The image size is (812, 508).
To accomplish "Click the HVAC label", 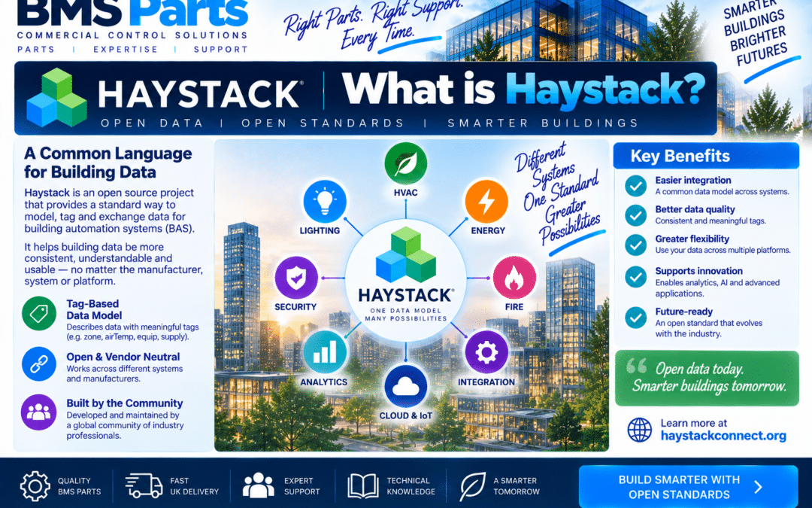I will tap(405, 193).
